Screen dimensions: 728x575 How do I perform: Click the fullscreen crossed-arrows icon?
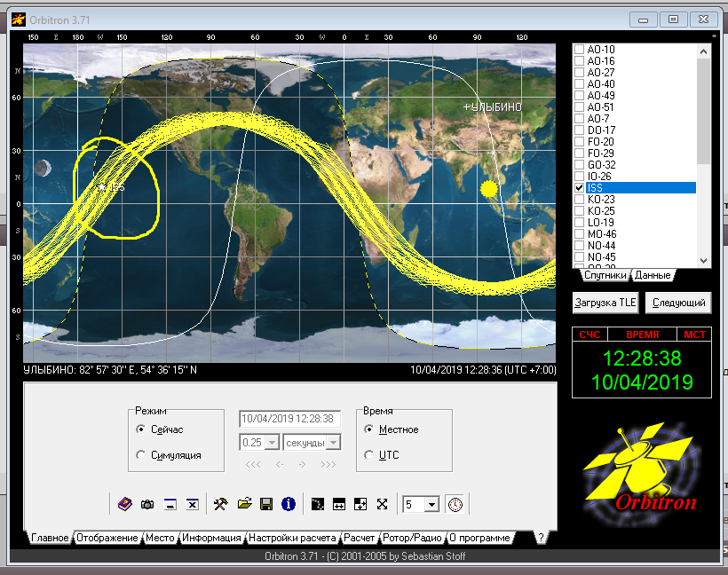coord(383,504)
